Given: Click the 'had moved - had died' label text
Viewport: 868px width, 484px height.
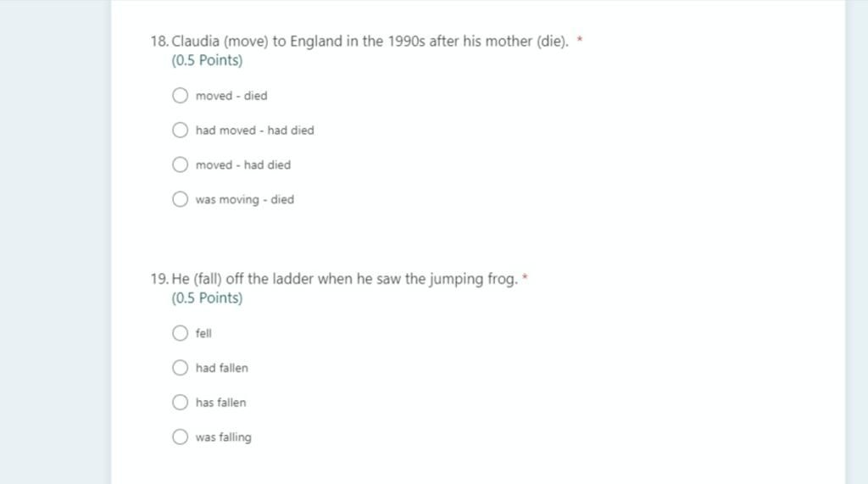Looking at the screenshot, I should point(254,131).
